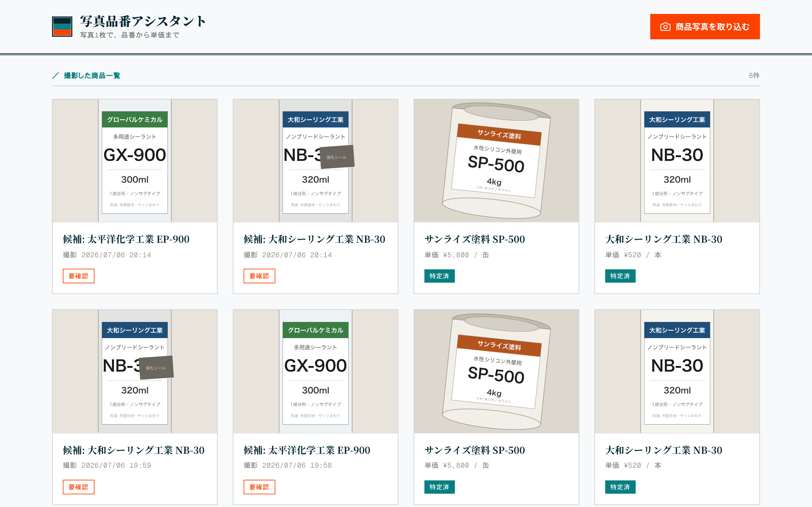This screenshot has width=812, height=507.
Task: Click the camera icon in import button
Action: click(665, 27)
